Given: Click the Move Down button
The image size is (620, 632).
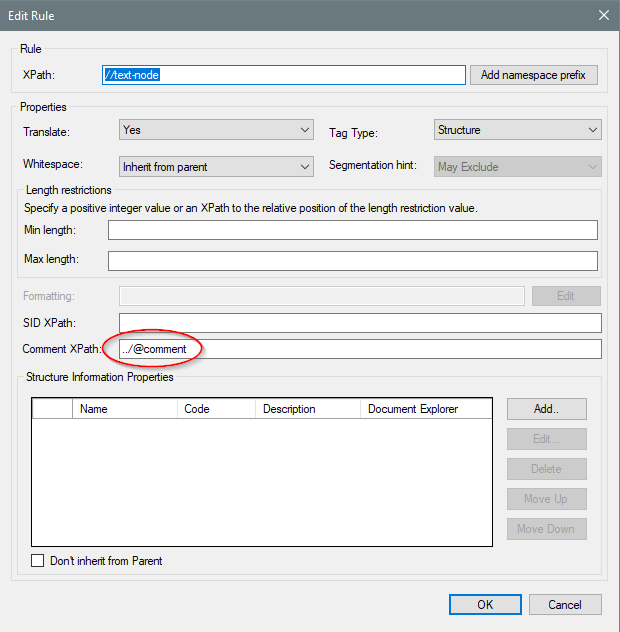Looking at the screenshot, I should pos(547,529).
